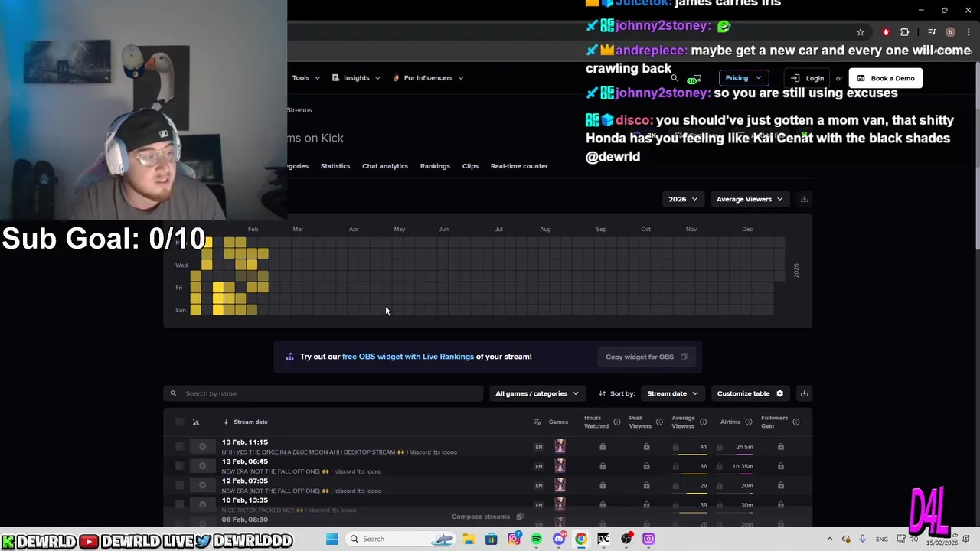Expand the Insights menu
Screen dimensions: 980x551
point(357,78)
